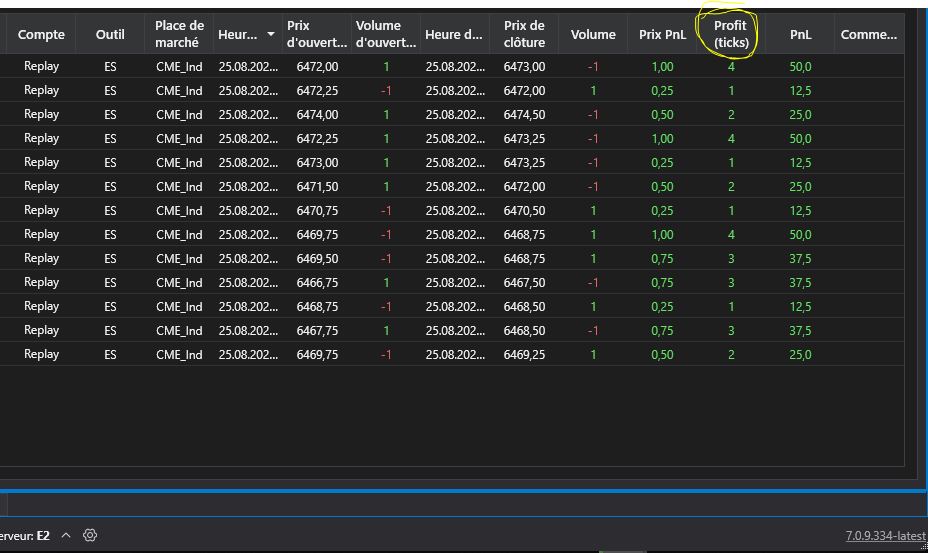Click the Volume d'ouverture column header
Viewport: 928px width, 553px height.
(x=385, y=34)
